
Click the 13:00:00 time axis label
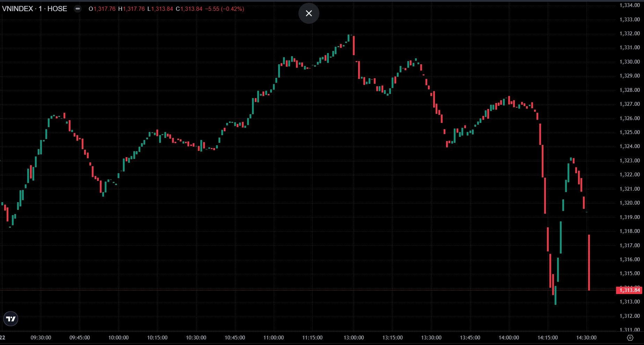pyautogui.click(x=354, y=338)
